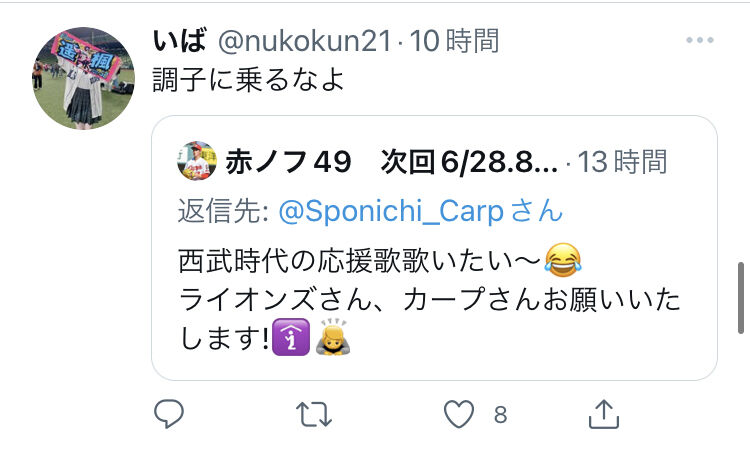View いば's round profile picture
Viewport: 750px width, 450px height.
pyautogui.click(x=84, y=78)
